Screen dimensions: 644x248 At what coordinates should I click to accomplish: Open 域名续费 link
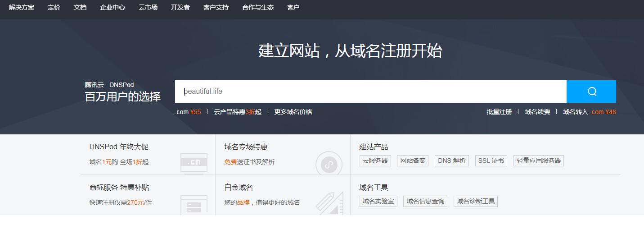[537, 112]
